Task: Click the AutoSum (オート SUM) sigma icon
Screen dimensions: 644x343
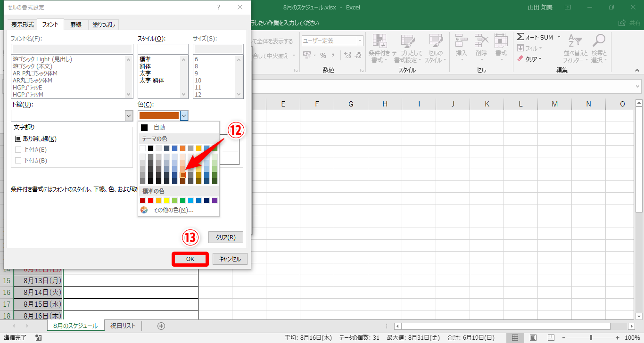Action: pyautogui.click(x=520, y=37)
